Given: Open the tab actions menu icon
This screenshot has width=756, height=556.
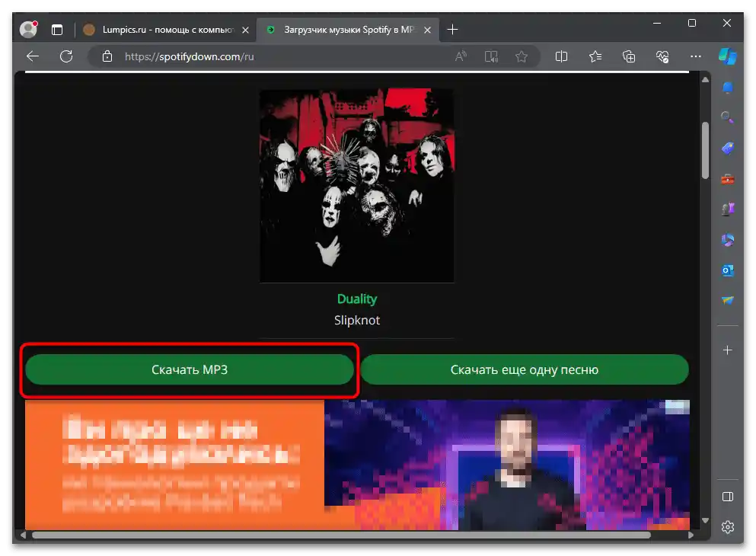Looking at the screenshot, I should point(57,30).
